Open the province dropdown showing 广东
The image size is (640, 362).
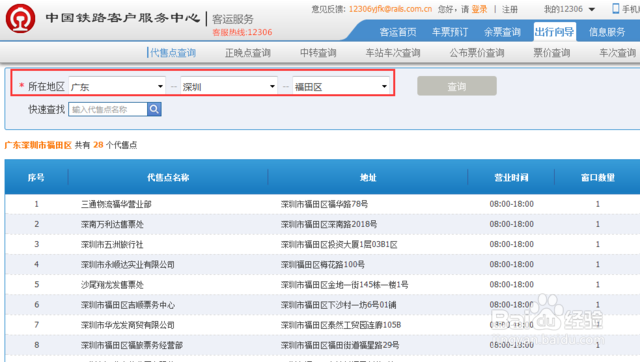(x=117, y=86)
